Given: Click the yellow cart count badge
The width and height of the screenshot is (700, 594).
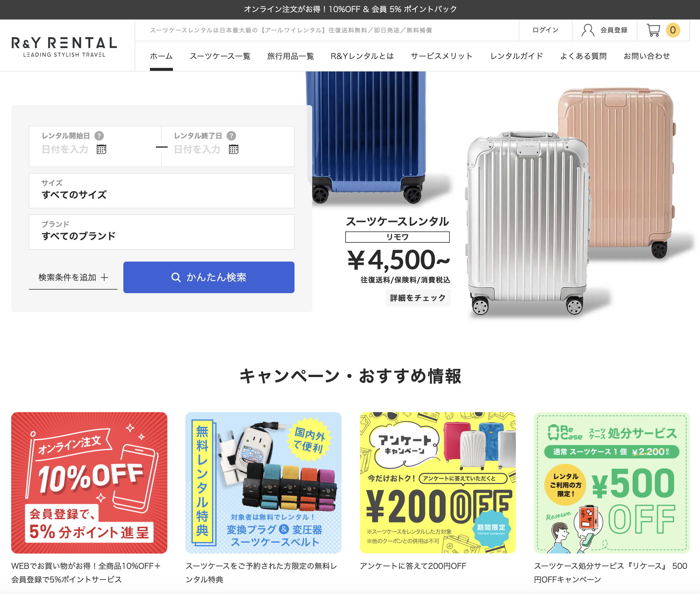Looking at the screenshot, I should [673, 30].
